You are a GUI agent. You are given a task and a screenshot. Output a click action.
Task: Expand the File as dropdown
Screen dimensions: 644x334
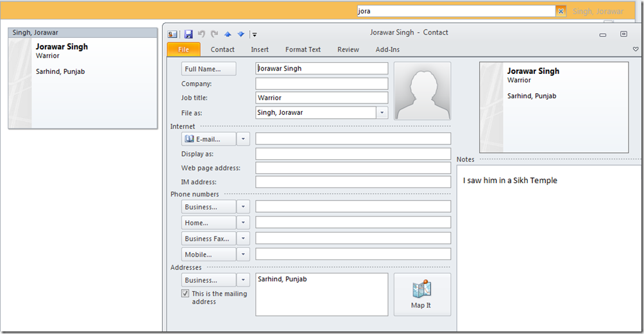pyautogui.click(x=382, y=112)
